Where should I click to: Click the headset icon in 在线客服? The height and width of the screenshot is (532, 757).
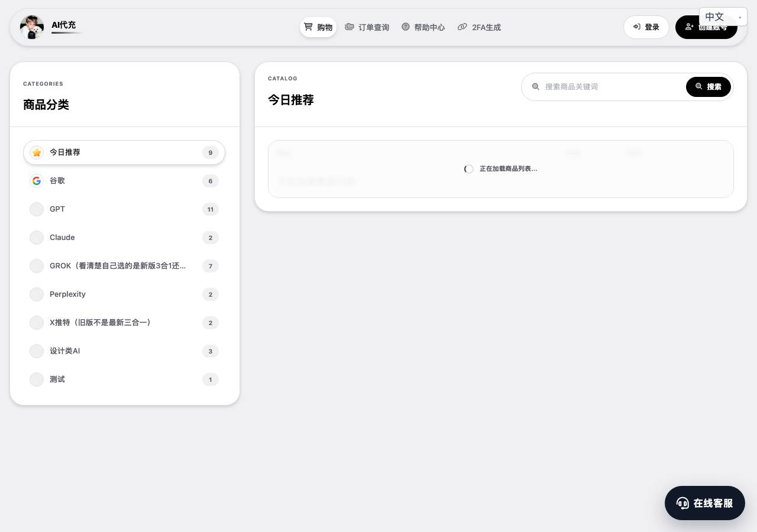pyautogui.click(x=682, y=503)
